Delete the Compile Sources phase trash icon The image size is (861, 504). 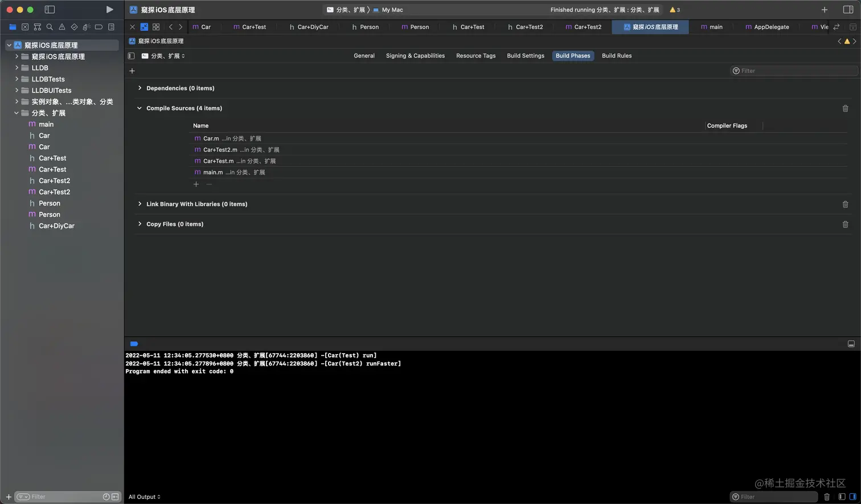tap(845, 108)
